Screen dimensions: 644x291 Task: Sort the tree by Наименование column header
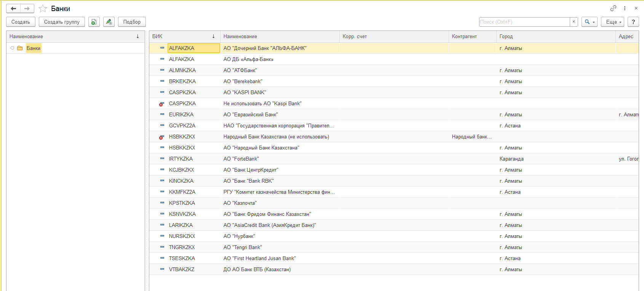75,37
